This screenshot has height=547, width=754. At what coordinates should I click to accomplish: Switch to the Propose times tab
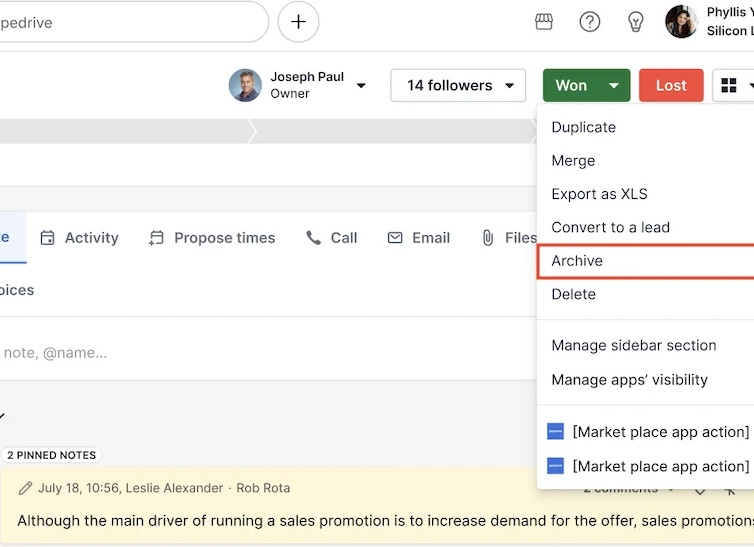click(212, 237)
